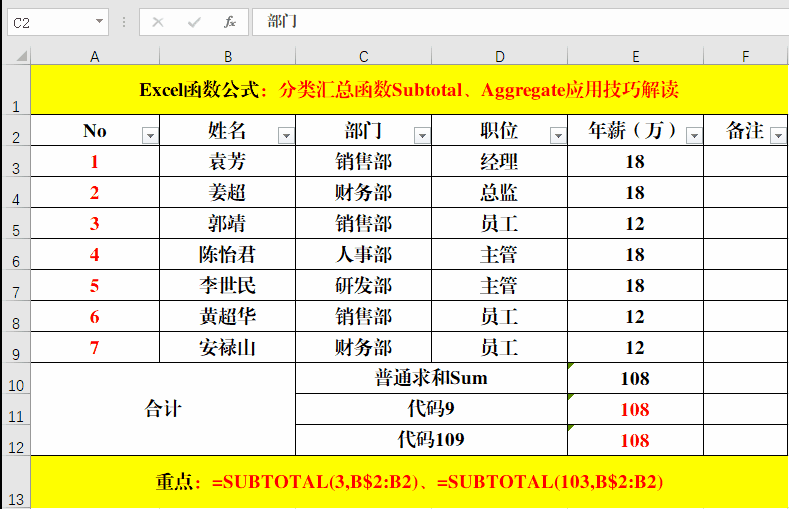Open the 备注 column filter dropdown
This screenshot has width=789, height=509.
pyautogui.click(x=778, y=135)
